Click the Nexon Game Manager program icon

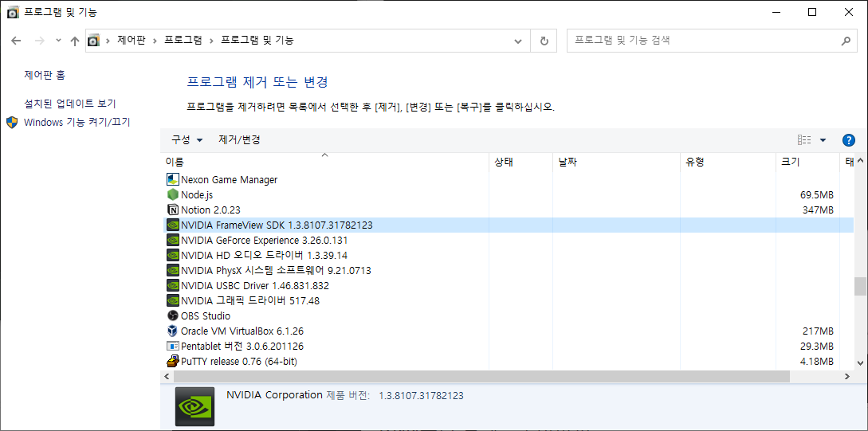point(173,180)
